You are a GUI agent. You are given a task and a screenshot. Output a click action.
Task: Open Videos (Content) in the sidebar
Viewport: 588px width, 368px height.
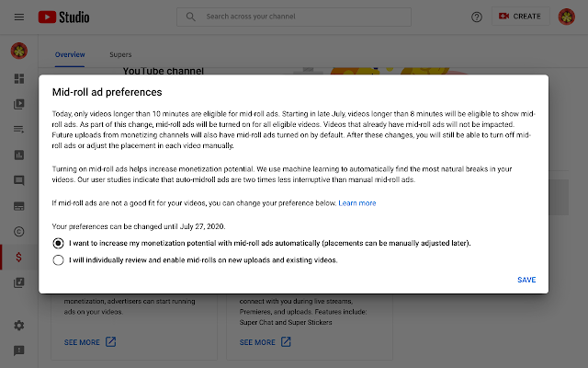19,104
